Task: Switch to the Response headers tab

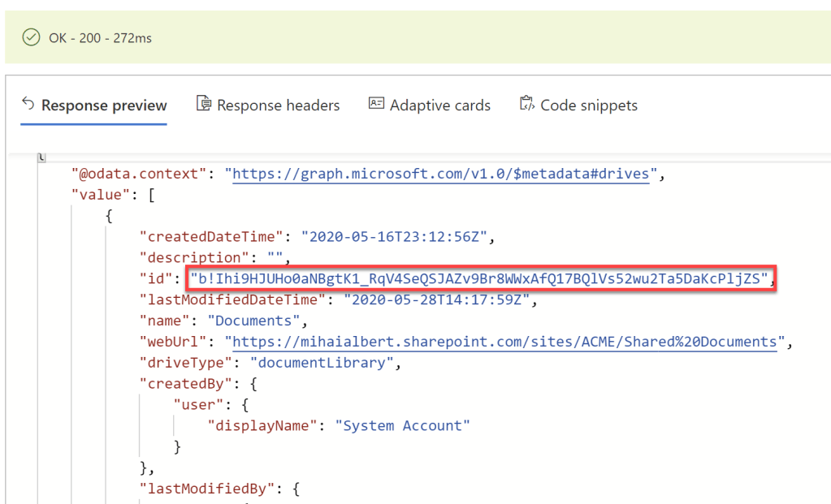Action: [x=278, y=106]
